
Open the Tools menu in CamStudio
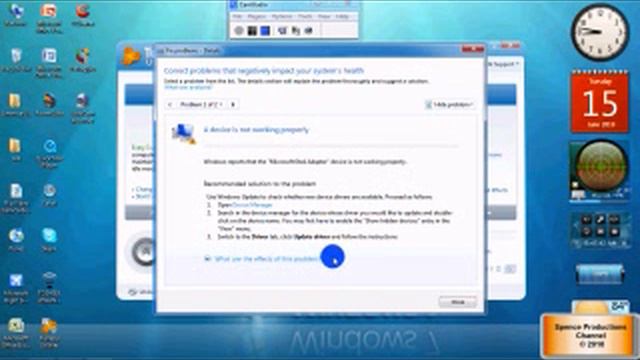click(x=304, y=17)
